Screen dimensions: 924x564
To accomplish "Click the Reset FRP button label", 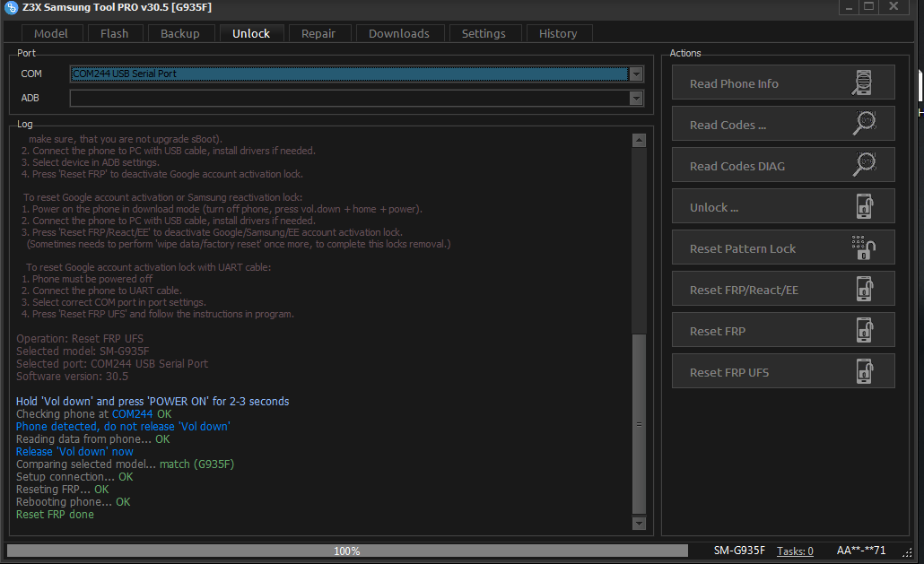I will pos(717,331).
